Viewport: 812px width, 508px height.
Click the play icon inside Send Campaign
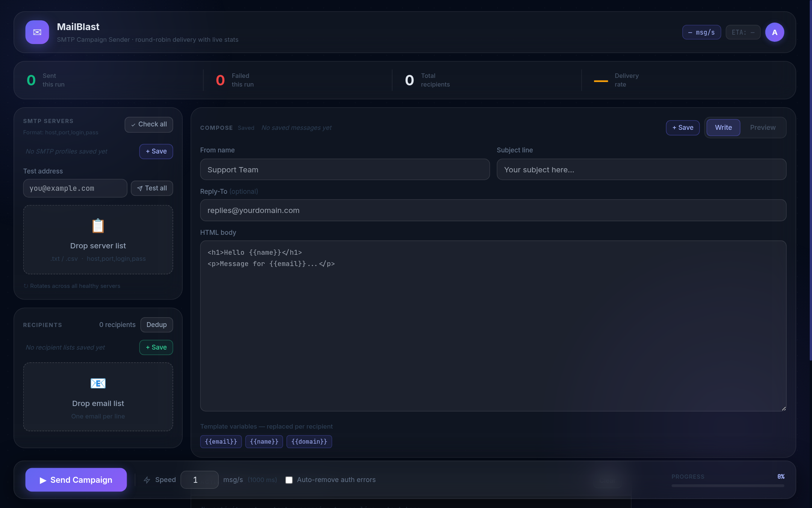(x=43, y=480)
